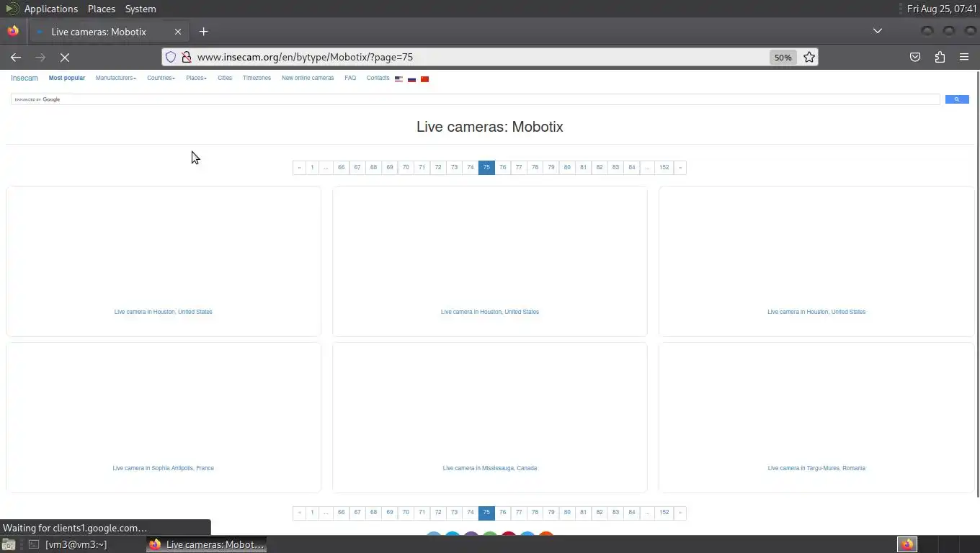This screenshot has height=553, width=980.
Task: Open Live camera in Targu-Mures, Romania
Action: [x=816, y=468]
